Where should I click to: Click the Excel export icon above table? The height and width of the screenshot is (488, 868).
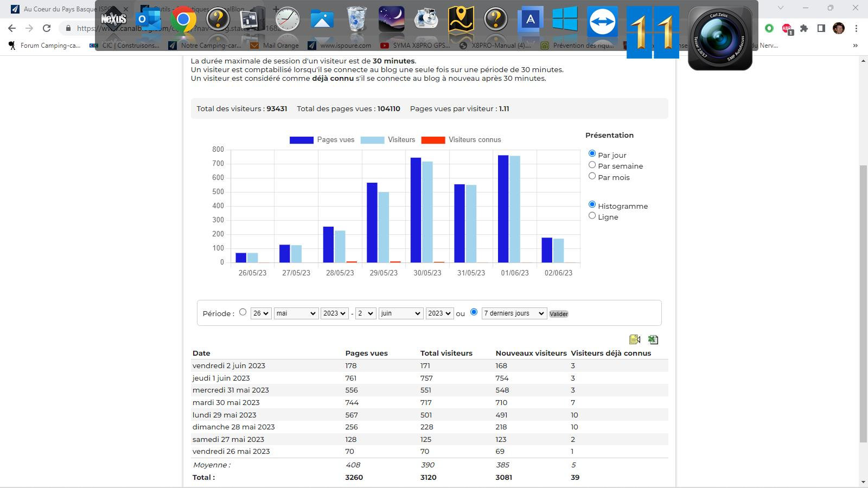coord(653,339)
